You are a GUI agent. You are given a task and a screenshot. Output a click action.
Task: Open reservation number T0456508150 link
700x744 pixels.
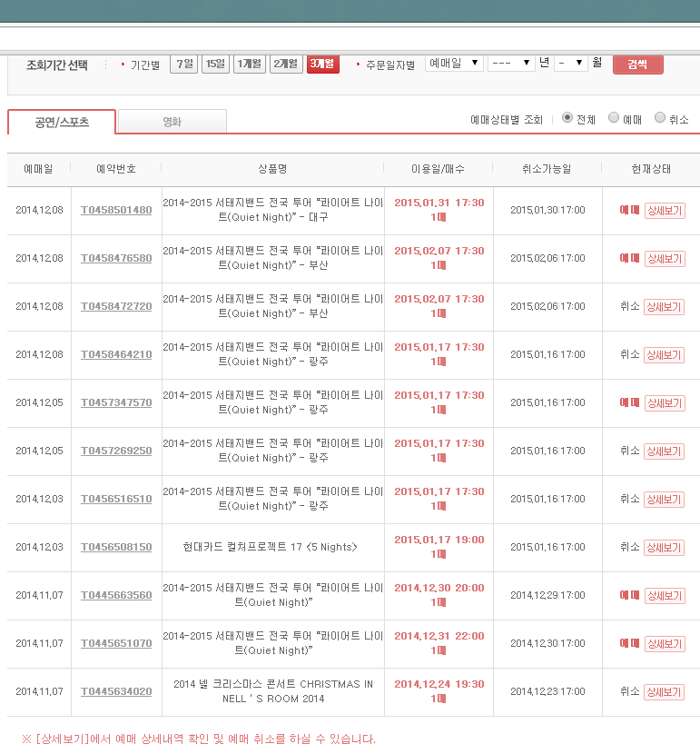pos(116,548)
